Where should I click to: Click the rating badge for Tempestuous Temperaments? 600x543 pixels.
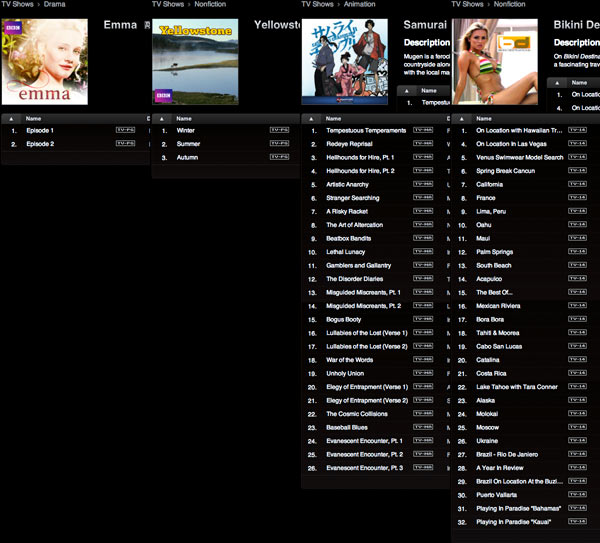[423, 130]
